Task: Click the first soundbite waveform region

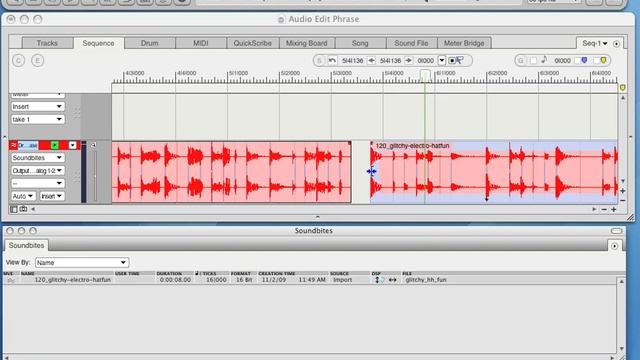Action: (231, 172)
